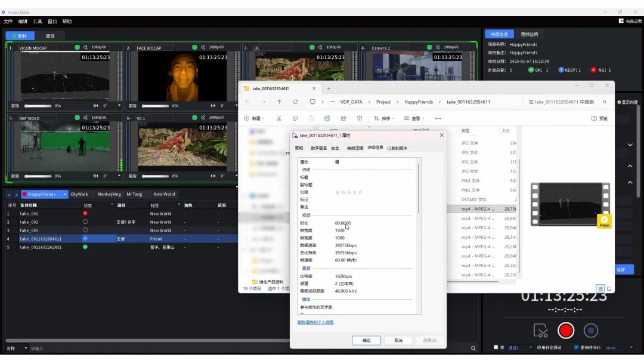Click the remove properties and personal info link

315,322
